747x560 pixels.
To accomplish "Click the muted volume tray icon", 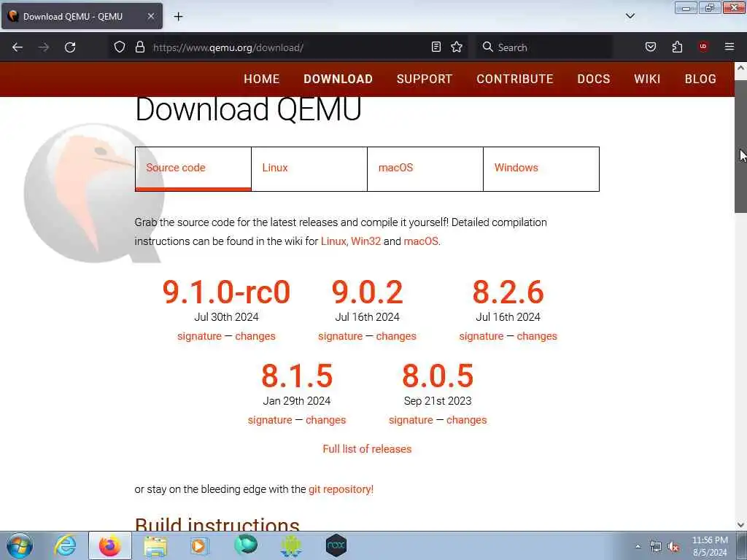I will pyautogui.click(x=673, y=547).
